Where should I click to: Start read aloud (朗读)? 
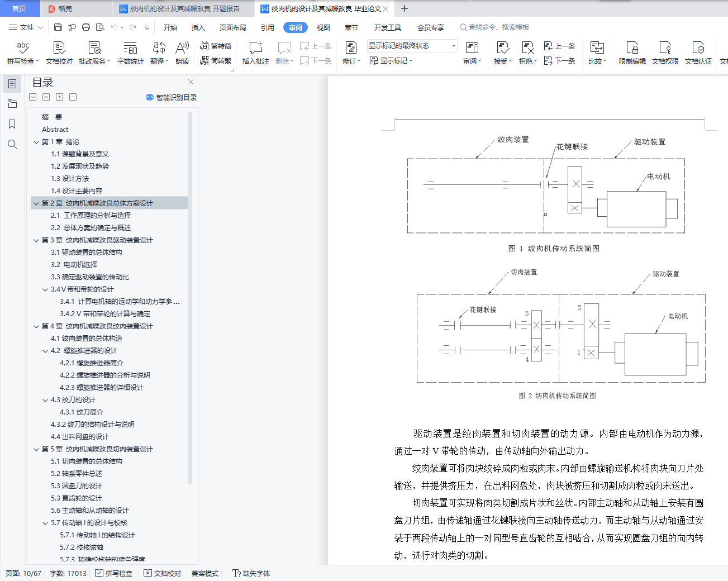coord(182,53)
